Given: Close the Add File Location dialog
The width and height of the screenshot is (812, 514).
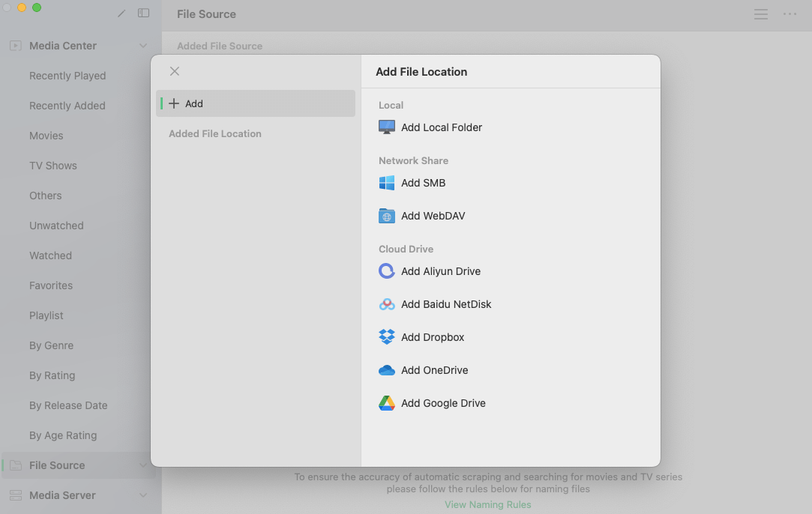Looking at the screenshot, I should pyautogui.click(x=174, y=71).
